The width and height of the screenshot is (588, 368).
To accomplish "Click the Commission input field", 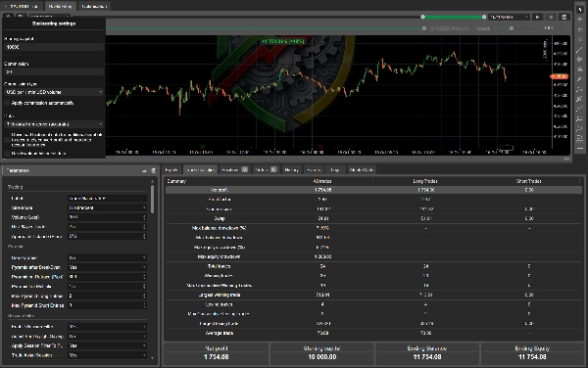I will coord(54,71).
